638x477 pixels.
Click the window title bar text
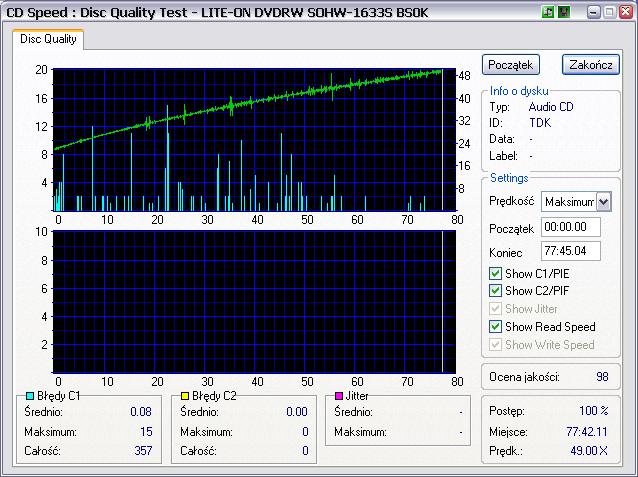[217, 12]
